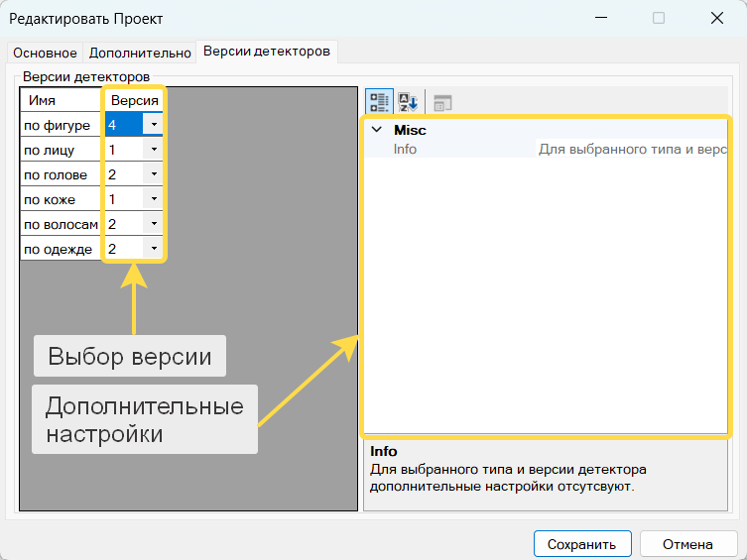
Task: Expand version dropdown for 'по коже'
Action: (x=154, y=199)
